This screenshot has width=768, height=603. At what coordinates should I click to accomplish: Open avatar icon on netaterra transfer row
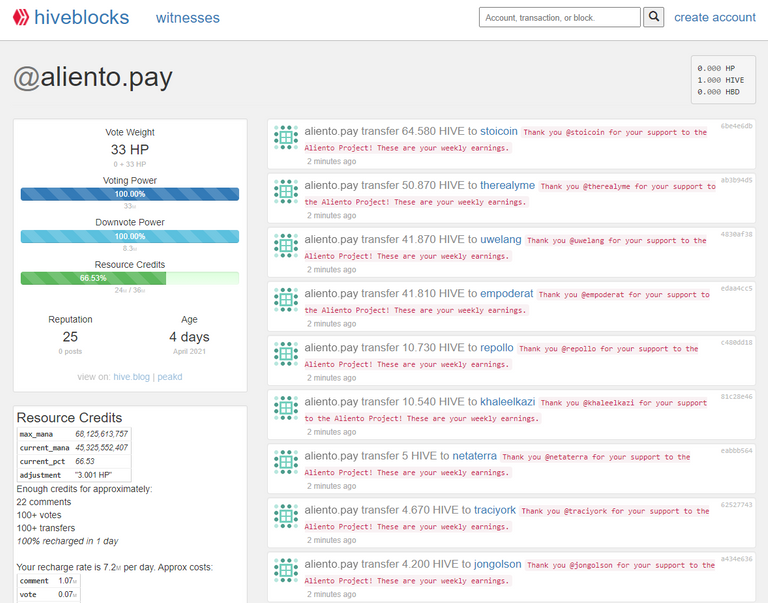[x=286, y=462]
